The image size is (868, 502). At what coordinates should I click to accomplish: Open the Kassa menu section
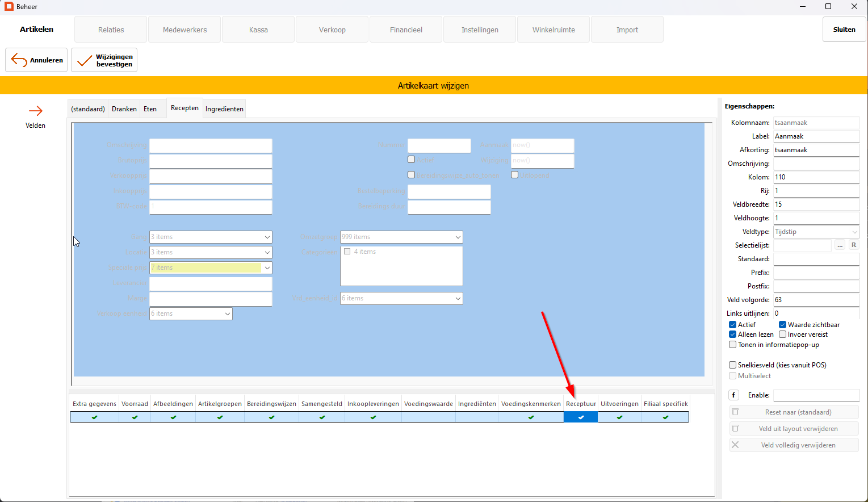point(258,30)
